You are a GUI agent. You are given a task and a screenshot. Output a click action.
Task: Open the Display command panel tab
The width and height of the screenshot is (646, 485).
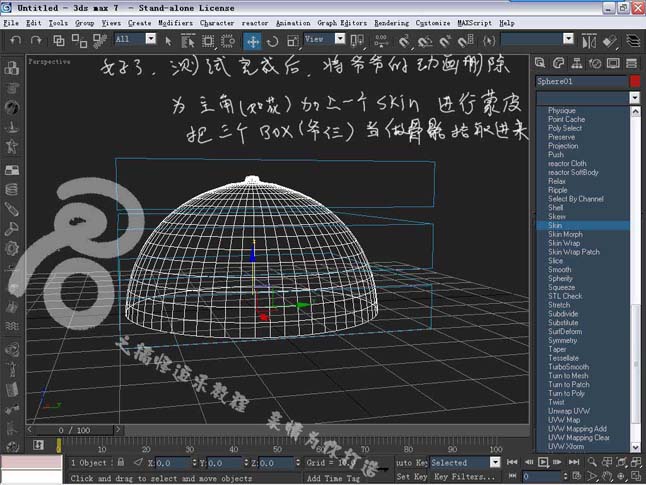[x=613, y=63]
